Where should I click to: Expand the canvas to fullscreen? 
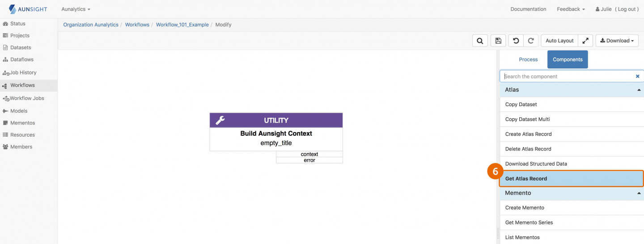point(585,41)
